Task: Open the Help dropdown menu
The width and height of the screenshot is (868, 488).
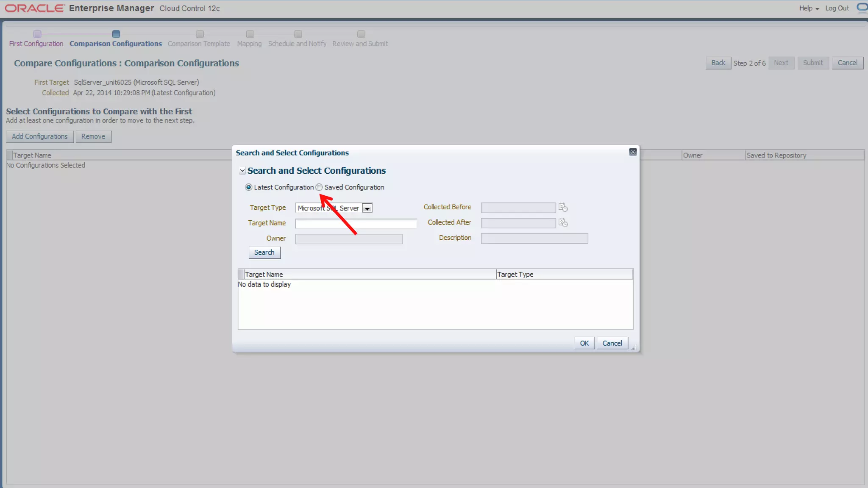Action: tap(809, 8)
